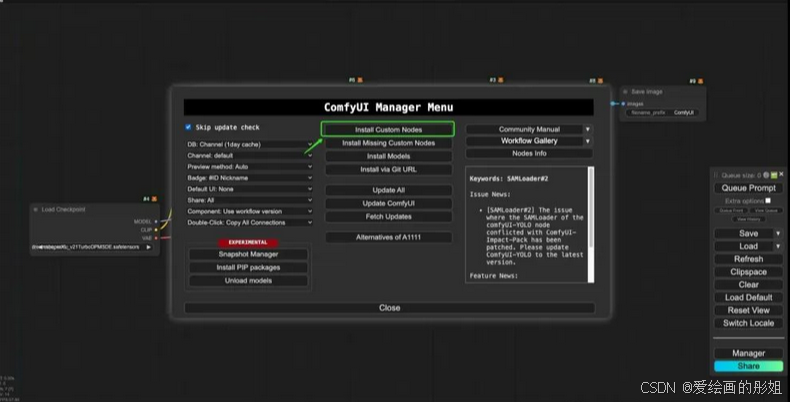The width and height of the screenshot is (790, 402).
Task: Click the View Queue button
Action: [766, 211]
